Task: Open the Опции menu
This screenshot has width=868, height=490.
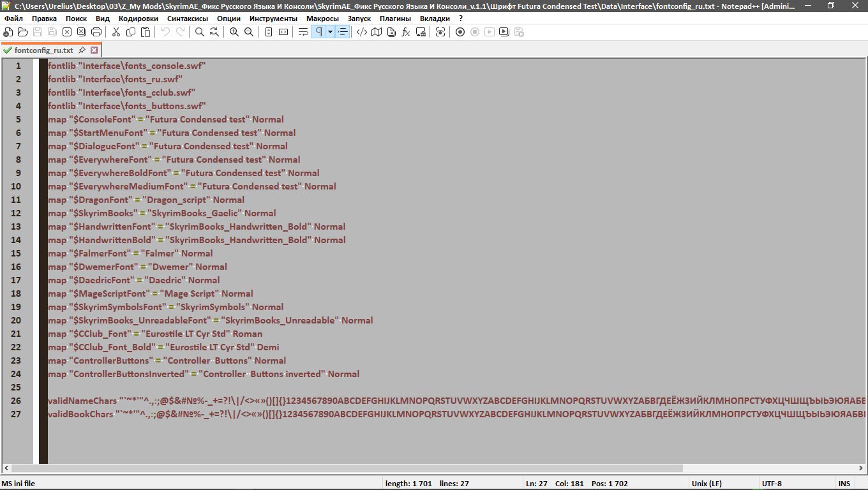Action: [x=228, y=19]
